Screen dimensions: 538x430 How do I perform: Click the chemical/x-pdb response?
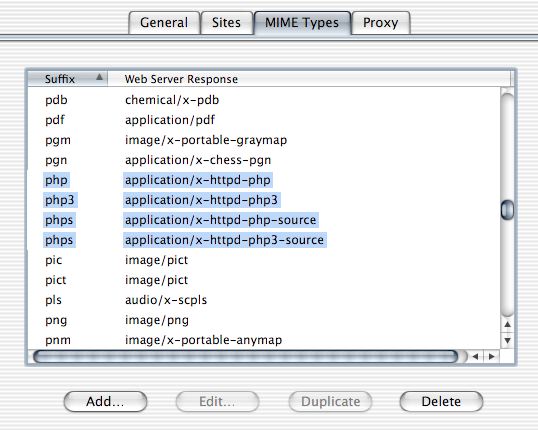(x=172, y=100)
